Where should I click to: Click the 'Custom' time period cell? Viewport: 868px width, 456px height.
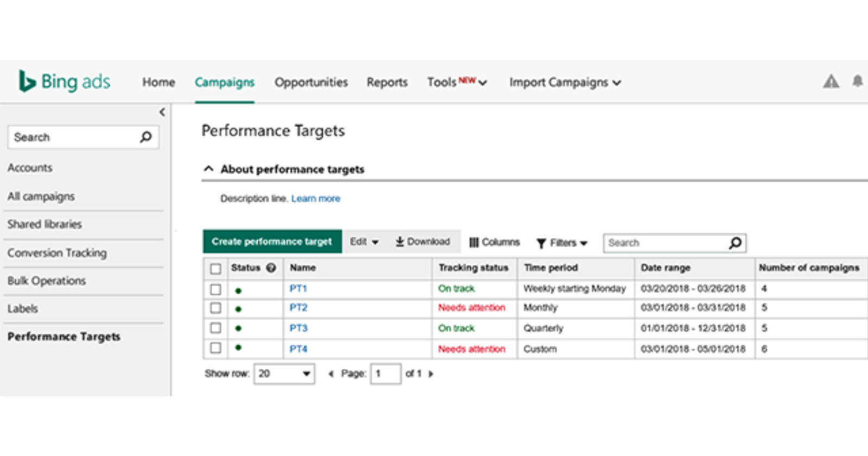(x=540, y=349)
